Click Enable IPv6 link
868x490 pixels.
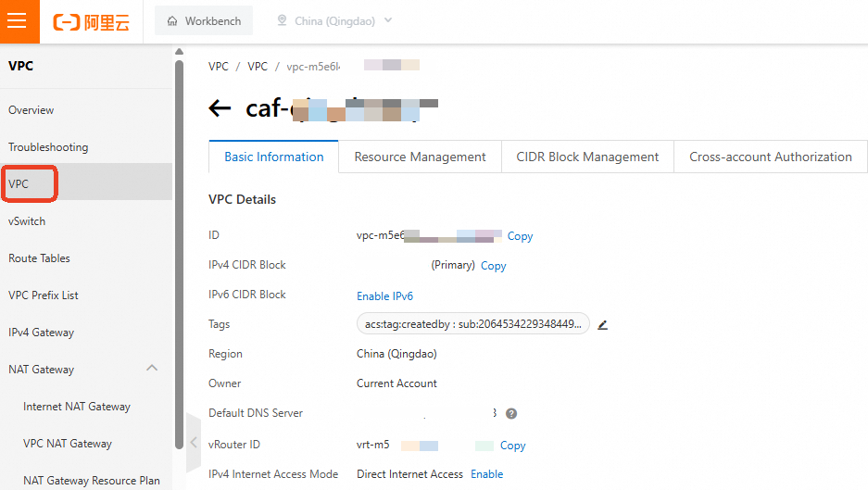point(384,296)
